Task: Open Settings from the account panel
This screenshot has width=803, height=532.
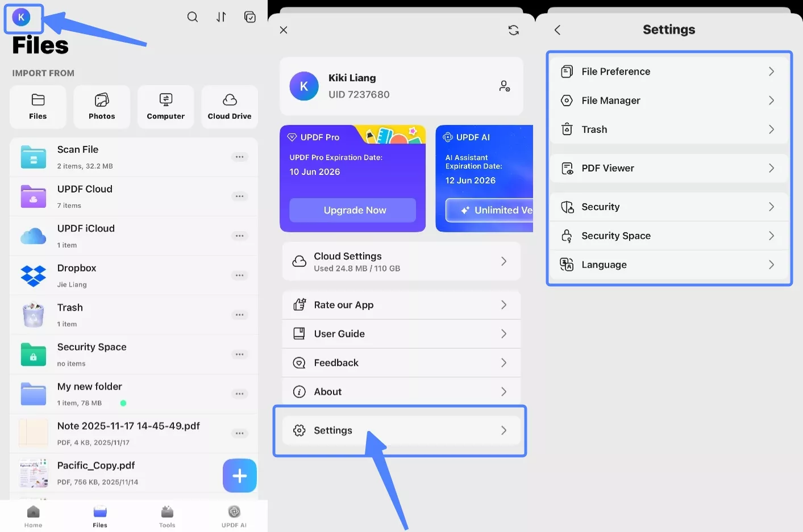Action: (x=401, y=430)
